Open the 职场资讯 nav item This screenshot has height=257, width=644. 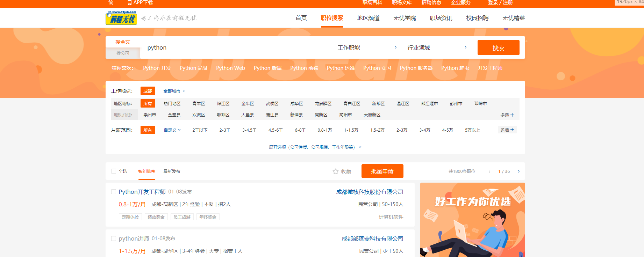pos(441,18)
